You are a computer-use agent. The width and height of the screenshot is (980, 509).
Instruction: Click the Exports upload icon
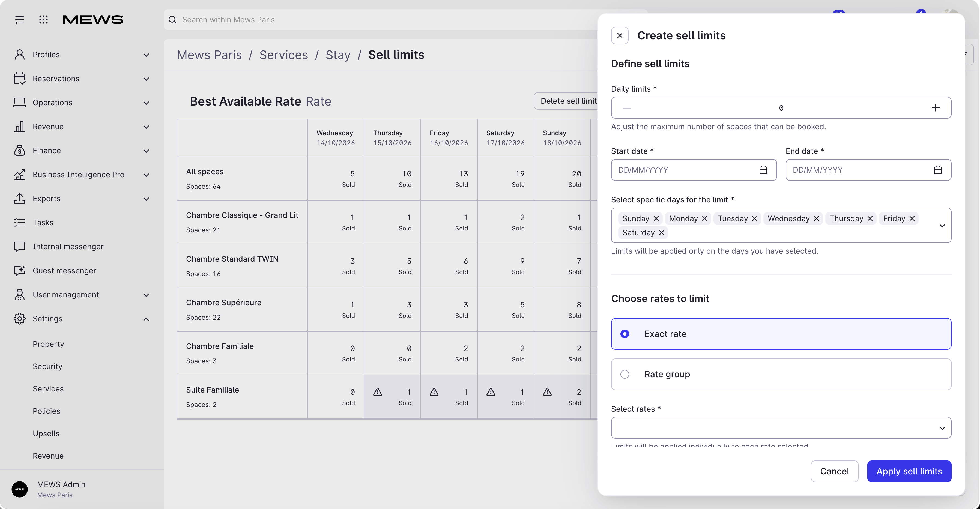tap(19, 199)
